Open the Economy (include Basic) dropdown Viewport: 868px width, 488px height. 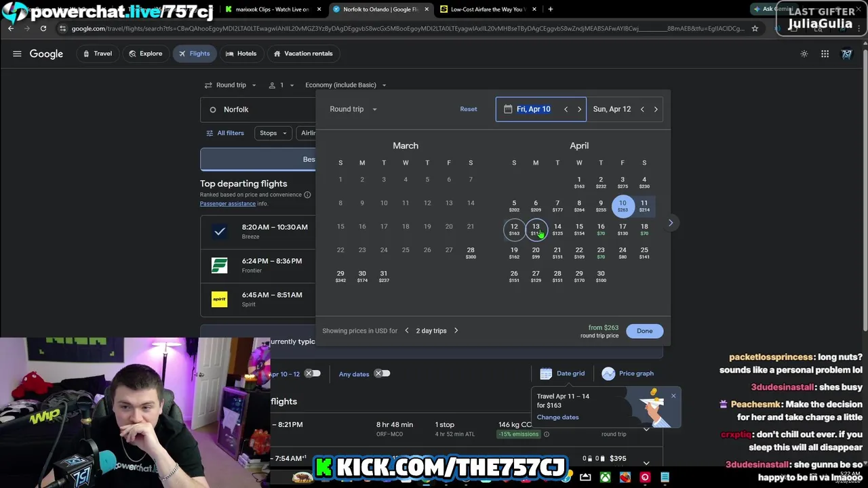click(x=345, y=85)
